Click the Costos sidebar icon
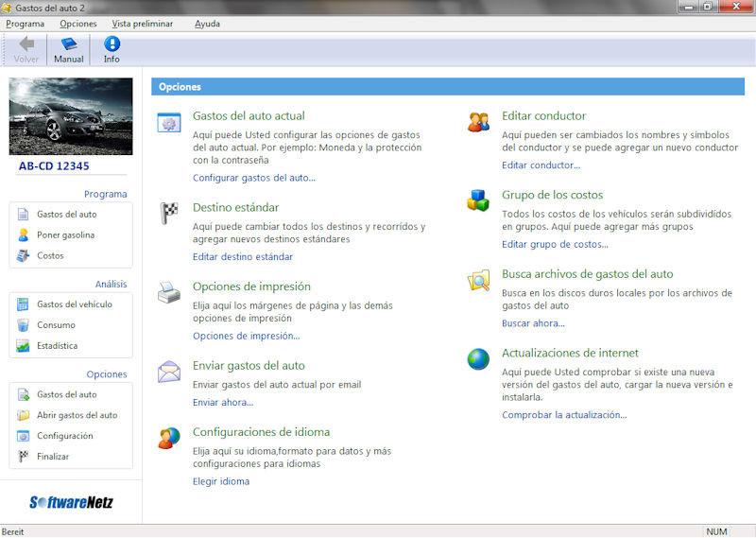Viewport: 756px width, 538px height. pos(23,255)
